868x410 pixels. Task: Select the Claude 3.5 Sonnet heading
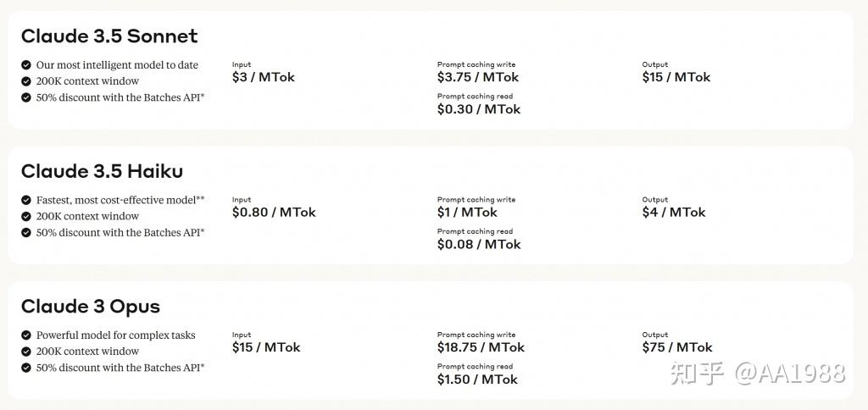click(x=109, y=36)
